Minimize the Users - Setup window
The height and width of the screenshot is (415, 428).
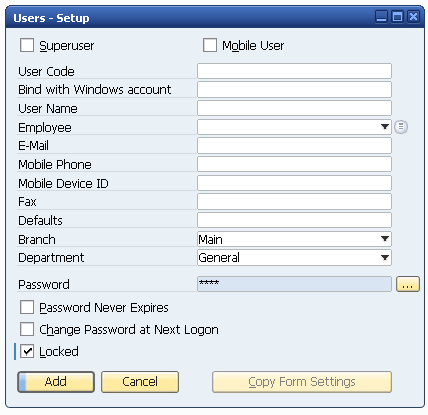point(381,17)
